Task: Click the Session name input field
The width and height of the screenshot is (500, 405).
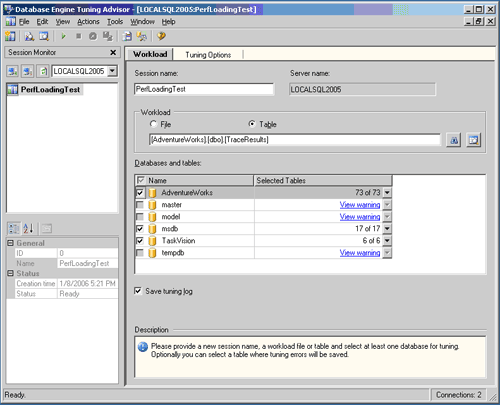Action: point(204,89)
